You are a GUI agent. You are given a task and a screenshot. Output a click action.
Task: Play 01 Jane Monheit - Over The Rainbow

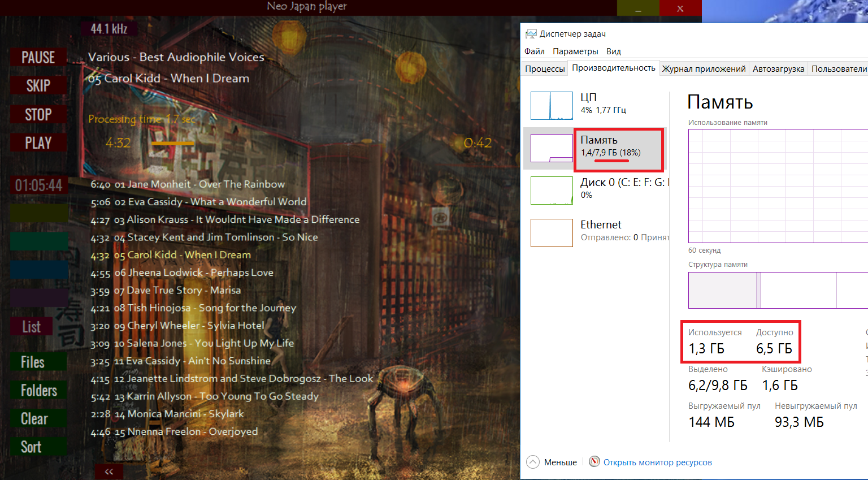coord(188,184)
